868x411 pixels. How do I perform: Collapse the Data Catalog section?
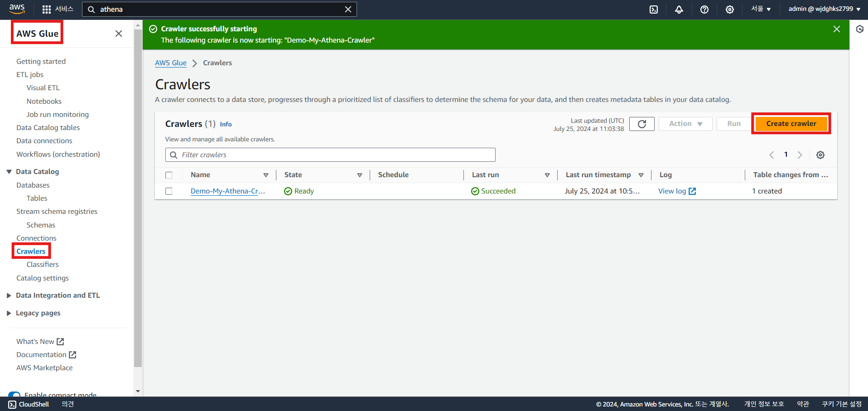pos(9,172)
